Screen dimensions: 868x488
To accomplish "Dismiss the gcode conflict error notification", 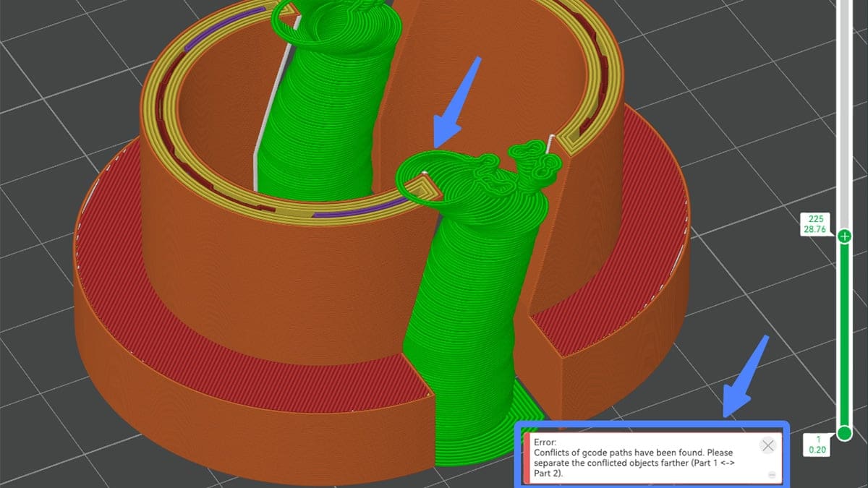I will pos(767,445).
